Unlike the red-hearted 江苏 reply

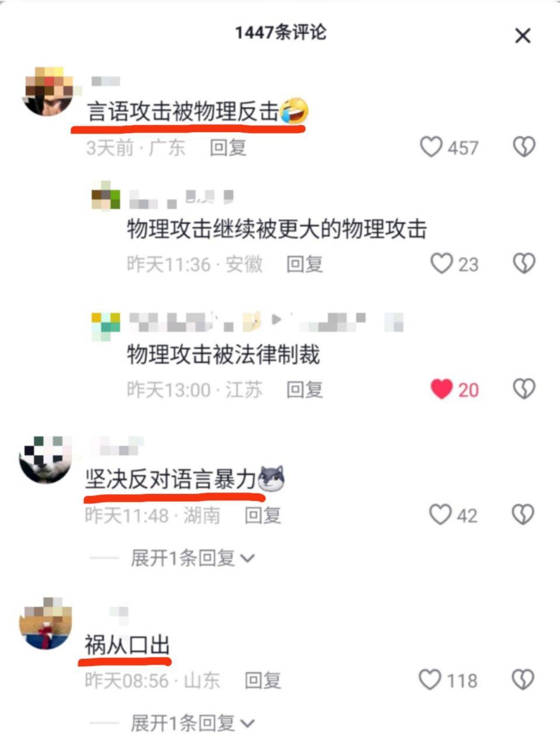[x=441, y=389]
